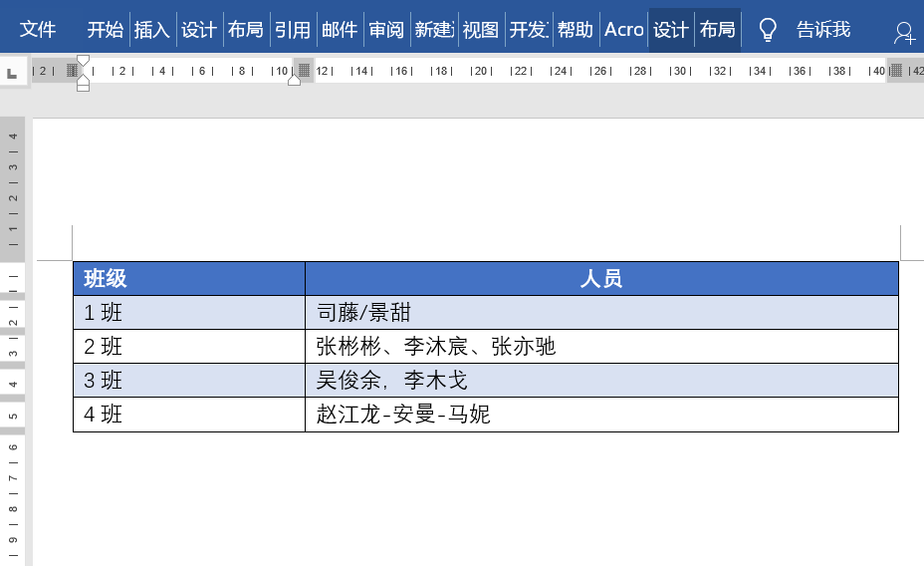Open the table tools 设计 tab
The image size is (924, 566).
pos(671,29)
